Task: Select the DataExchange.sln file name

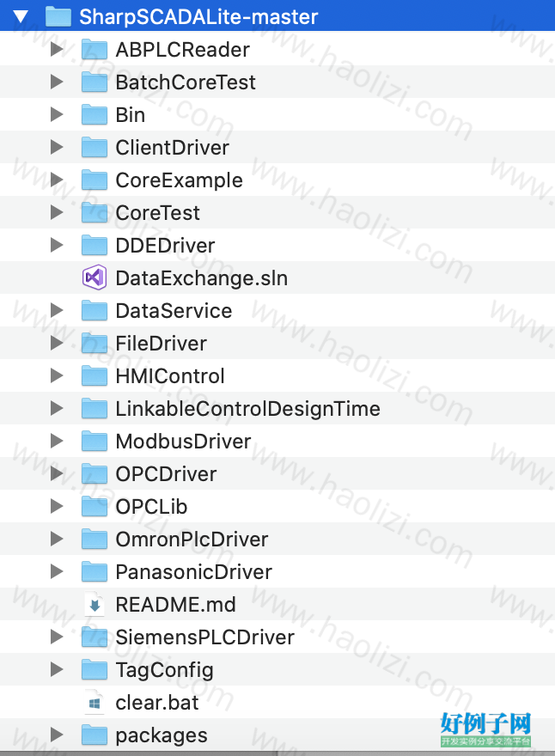Action: [202, 278]
